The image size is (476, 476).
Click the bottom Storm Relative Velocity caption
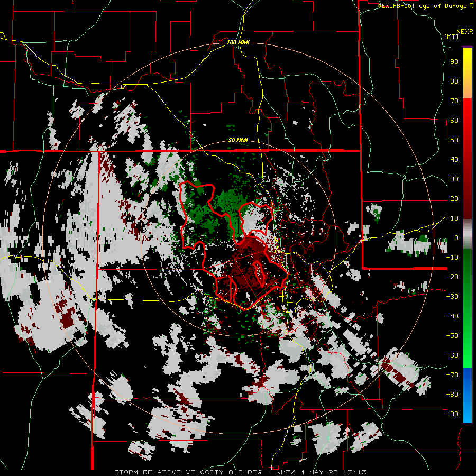(241, 472)
